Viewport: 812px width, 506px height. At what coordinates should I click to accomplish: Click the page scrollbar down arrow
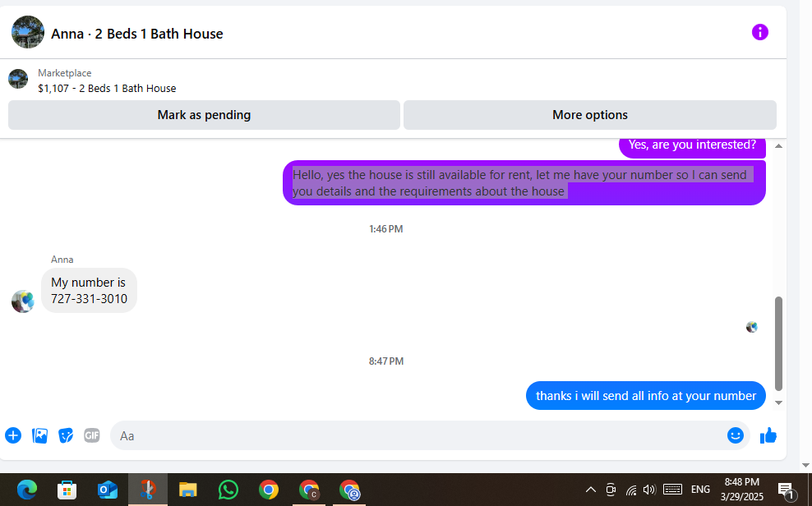805,465
